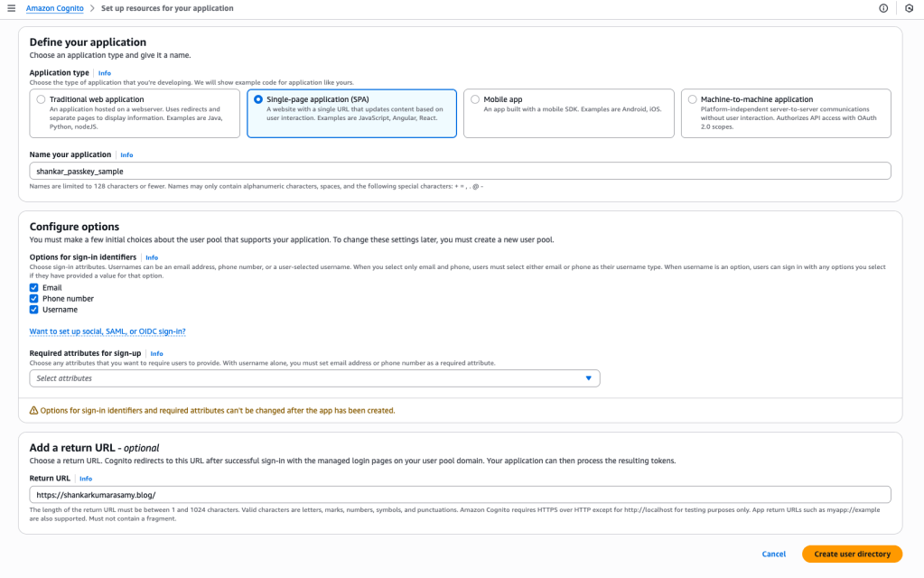Screen dimensions: 924x578
Task: Open Info next to Application type
Action: click(x=105, y=73)
